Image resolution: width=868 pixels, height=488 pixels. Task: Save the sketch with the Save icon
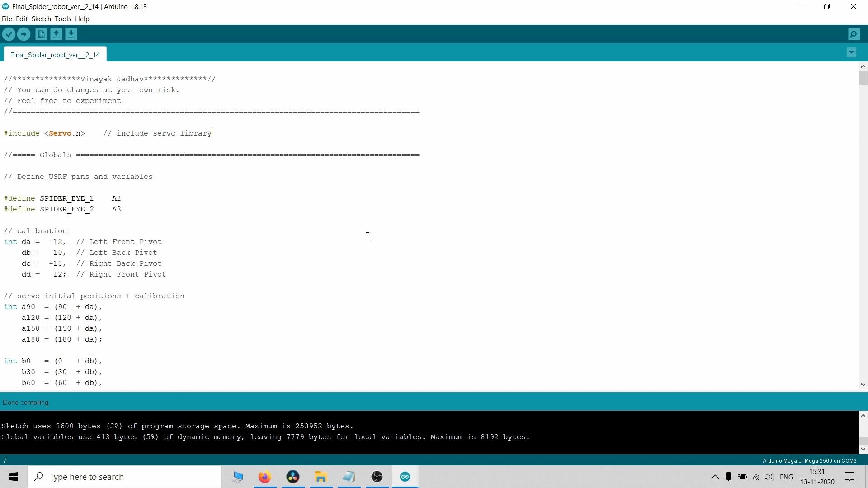[x=71, y=34]
